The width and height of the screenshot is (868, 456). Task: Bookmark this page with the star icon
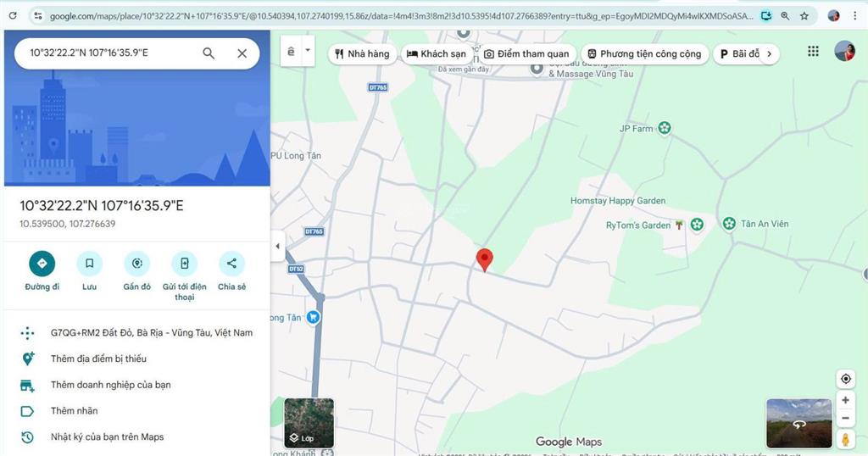(x=804, y=16)
